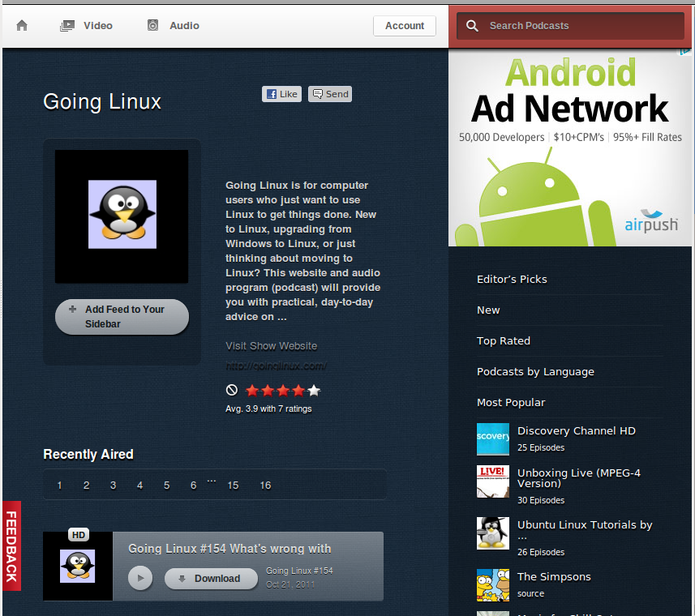Screen dimensions: 695x616
Task: Click the Unboxing Live thumbnail
Action: 493,481
